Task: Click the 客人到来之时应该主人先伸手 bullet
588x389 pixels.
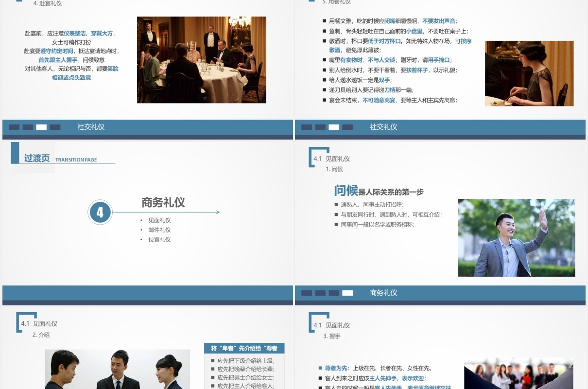Action: coord(372,378)
